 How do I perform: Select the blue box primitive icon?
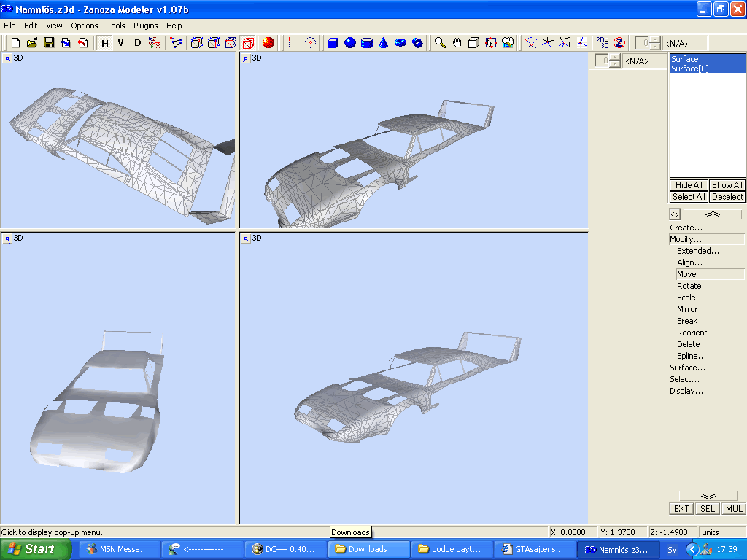click(x=333, y=43)
